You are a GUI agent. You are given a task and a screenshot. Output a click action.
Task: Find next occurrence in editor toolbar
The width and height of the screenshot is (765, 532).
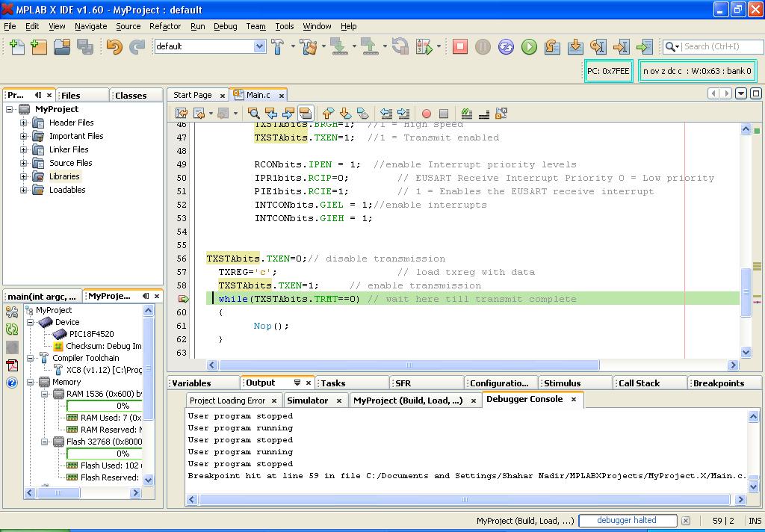tap(288, 114)
